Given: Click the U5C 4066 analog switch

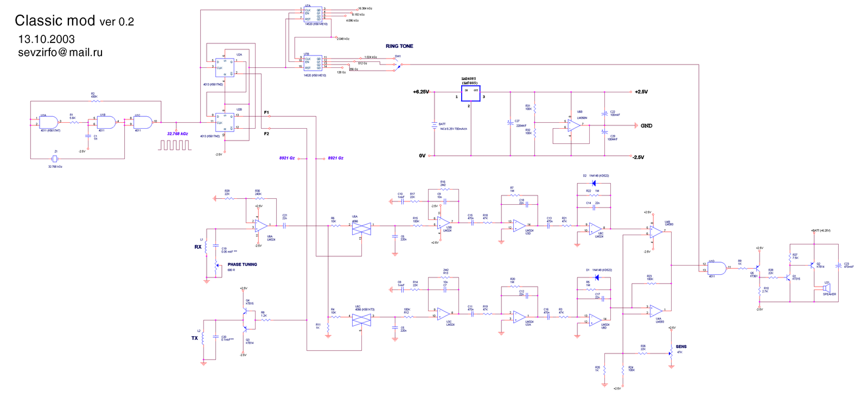Looking at the screenshot, I should coord(361,320).
